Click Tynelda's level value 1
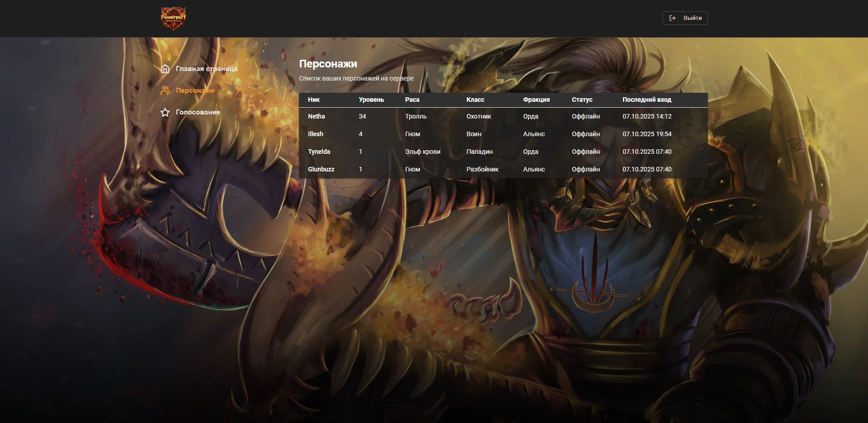 tap(360, 152)
